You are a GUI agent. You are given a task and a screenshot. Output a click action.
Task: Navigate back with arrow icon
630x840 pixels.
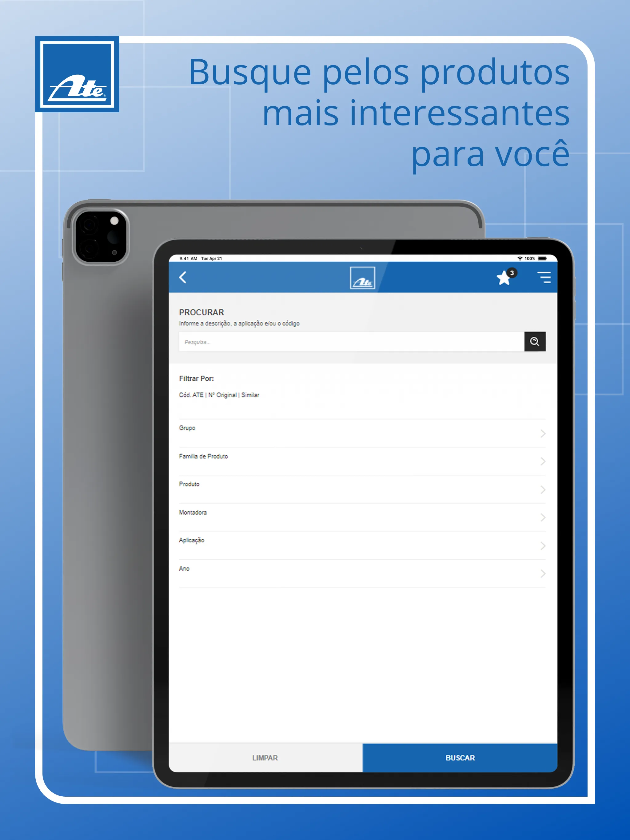183,279
